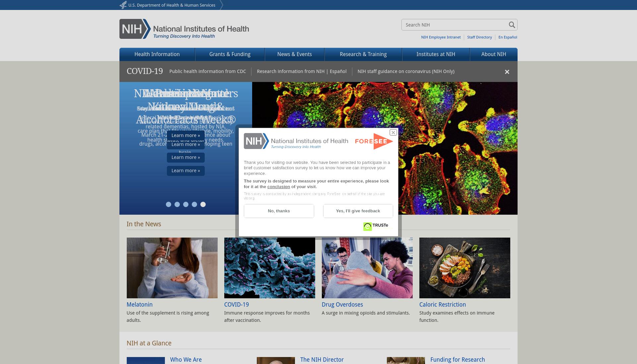Open the Caloric Restriction food thumbnail
This screenshot has width=637, height=364.
[x=465, y=268]
